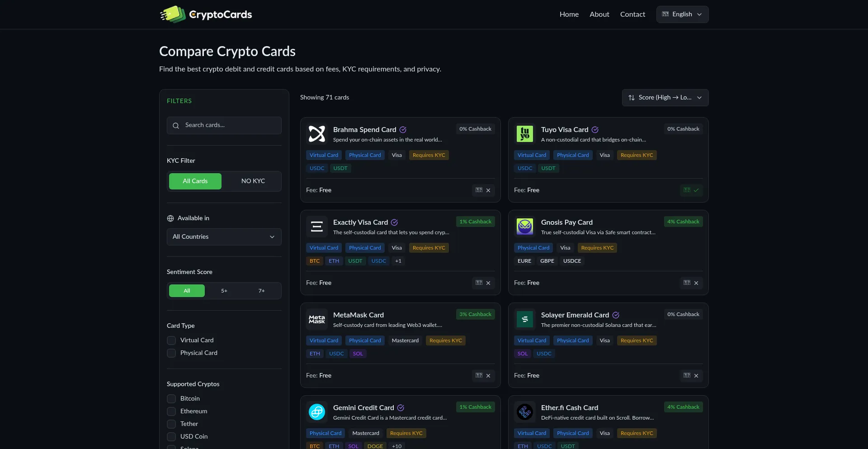Viewport: 868px width, 449px height.
Task: Check the Physical Card type checkbox
Action: click(x=171, y=353)
